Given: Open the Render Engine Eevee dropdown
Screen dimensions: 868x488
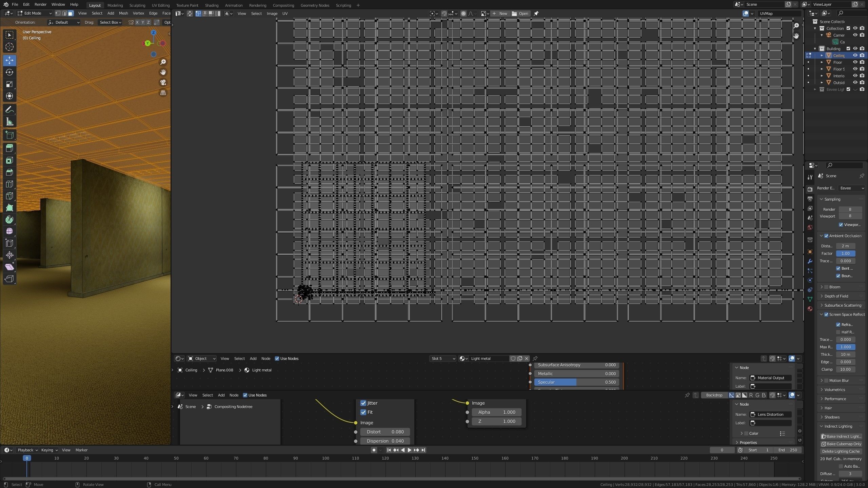Looking at the screenshot, I should [x=851, y=188].
